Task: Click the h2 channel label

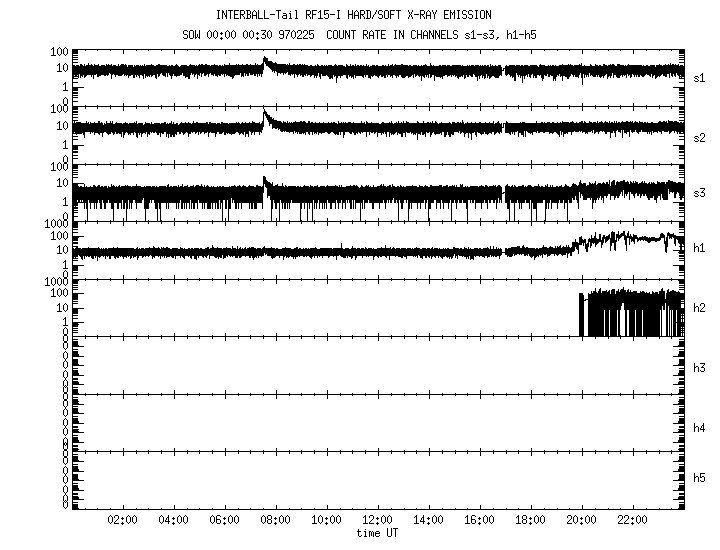Action: pyautogui.click(x=700, y=308)
